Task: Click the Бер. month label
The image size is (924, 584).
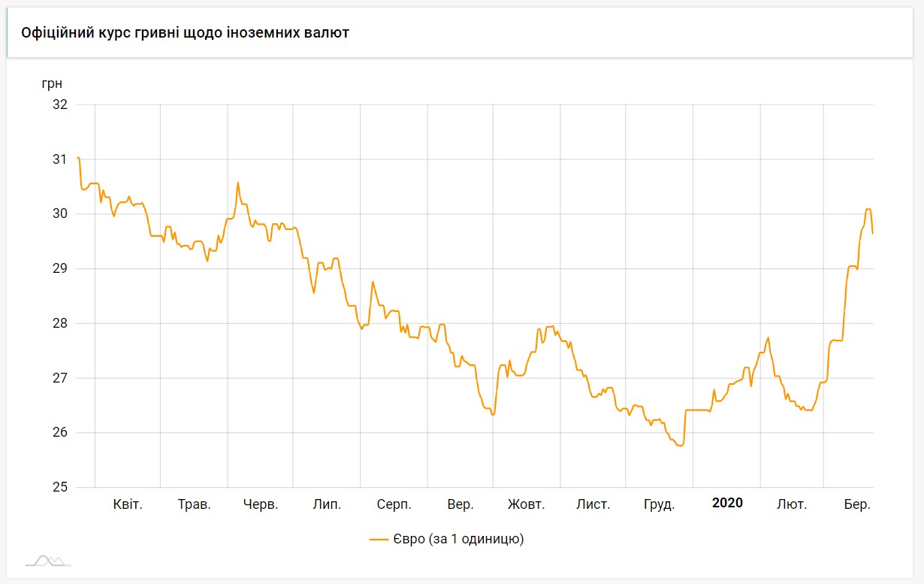Action: click(x=857, y=504)
